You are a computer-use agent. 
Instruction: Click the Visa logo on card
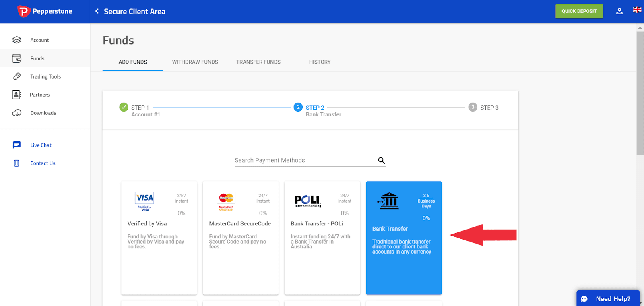(144, 201)
